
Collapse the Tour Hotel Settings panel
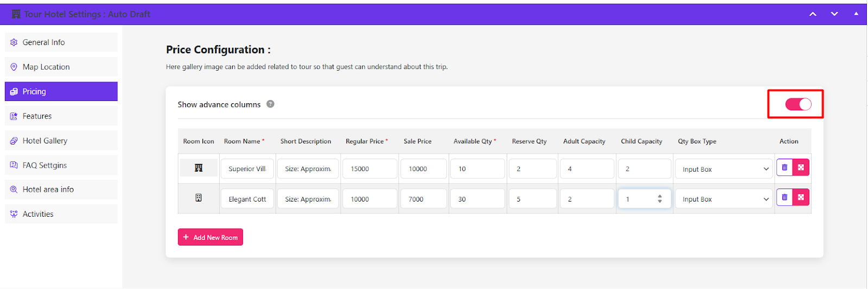[x=856, y=14]
